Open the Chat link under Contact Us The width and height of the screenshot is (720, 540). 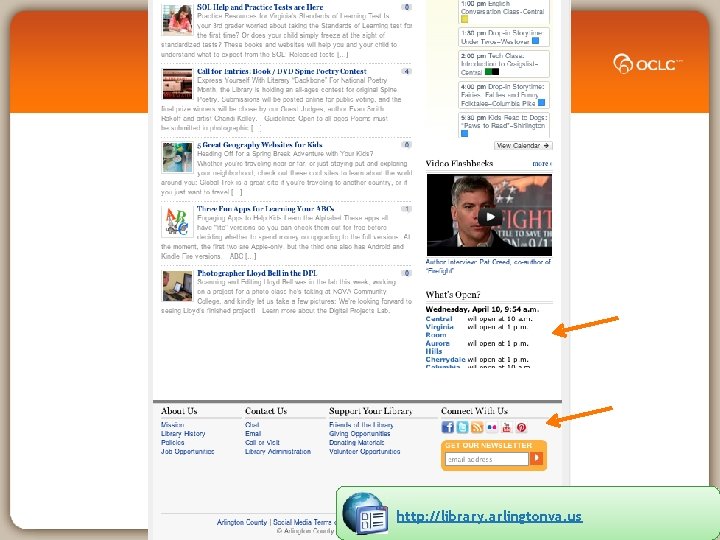coord(252,425)
